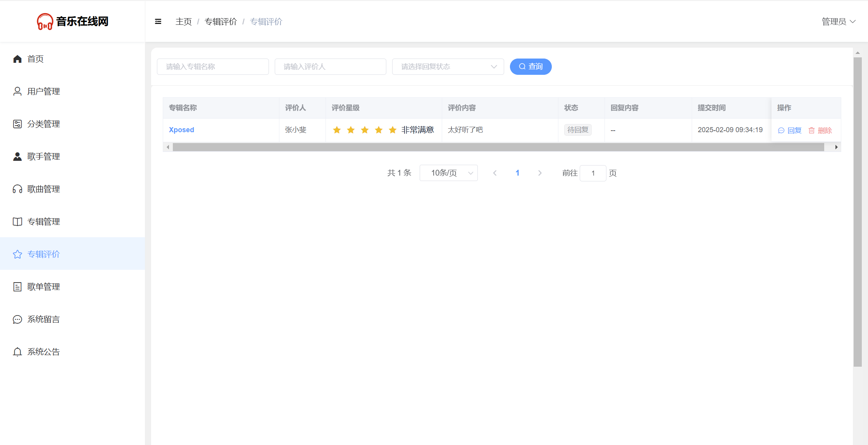Screen dimensions: 868x445
Task: Open the Xposed album link
Action: (181, 130)
